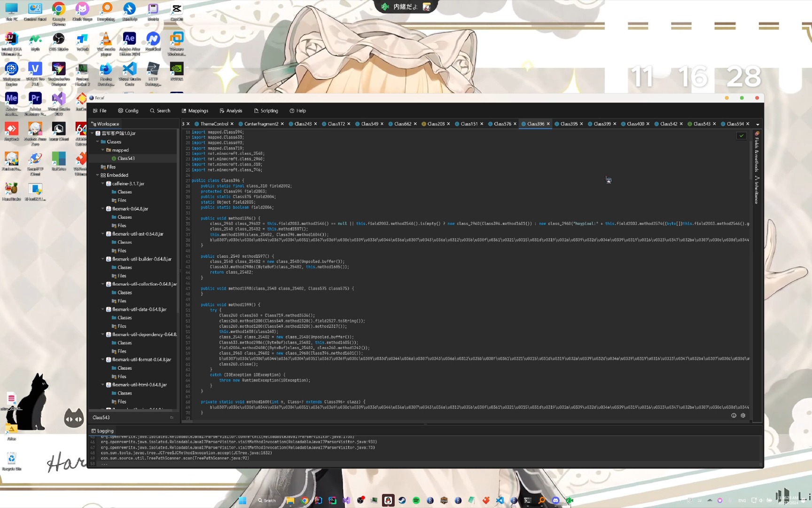Toggle the filter option icon beside Class543 field
Viewport: 812px width, 508px height.
point(172,417)
